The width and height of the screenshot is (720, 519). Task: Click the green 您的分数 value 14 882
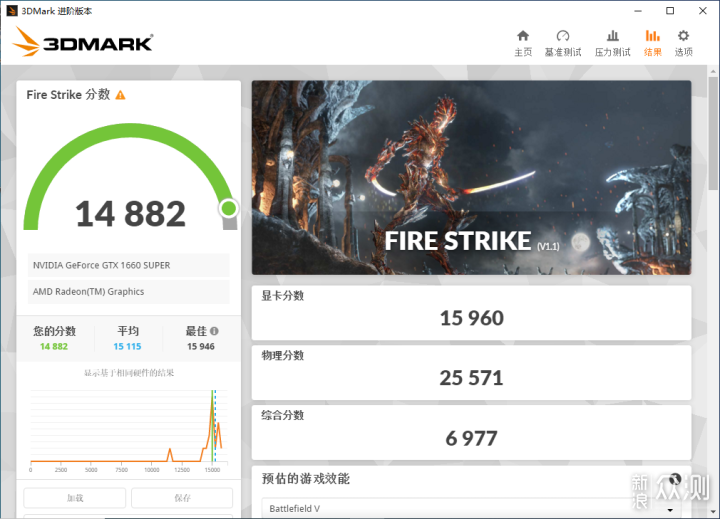tap(54, 346)
